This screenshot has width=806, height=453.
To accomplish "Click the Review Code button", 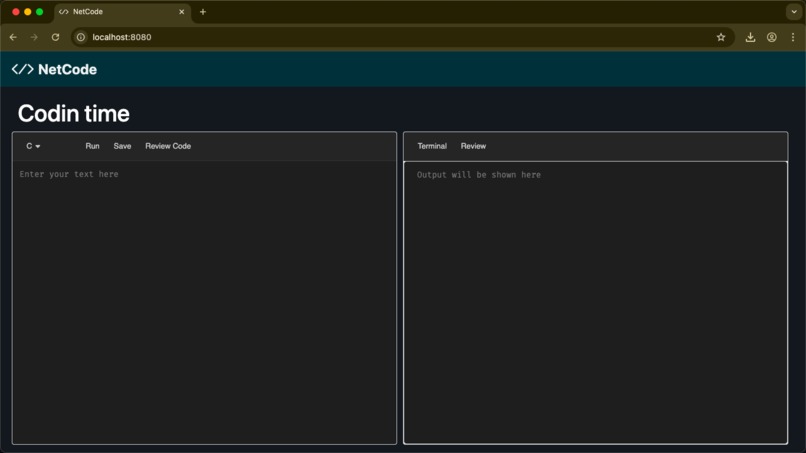I will click(168, 147).
